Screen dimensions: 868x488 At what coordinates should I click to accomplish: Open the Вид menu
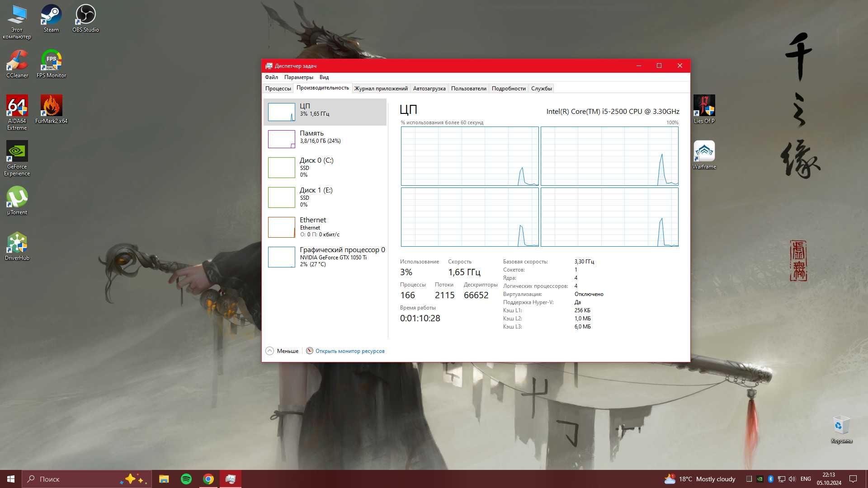point(324,77)
